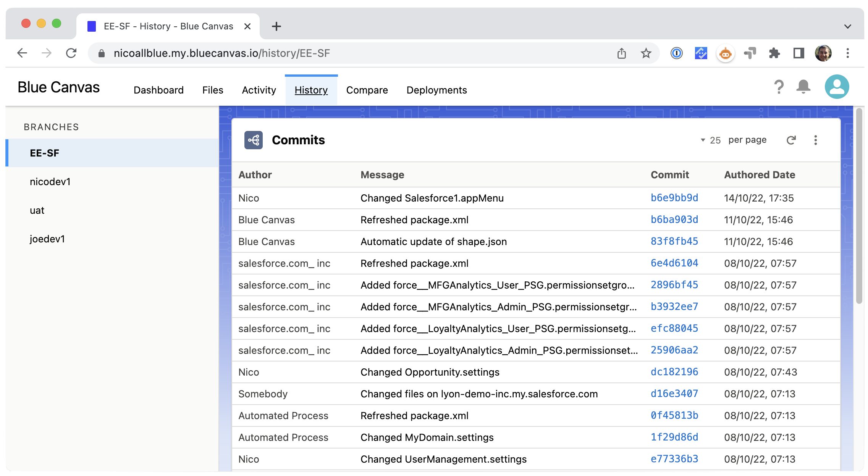Reload the browser page
This screenshot has height=476, width=868.
71,53
